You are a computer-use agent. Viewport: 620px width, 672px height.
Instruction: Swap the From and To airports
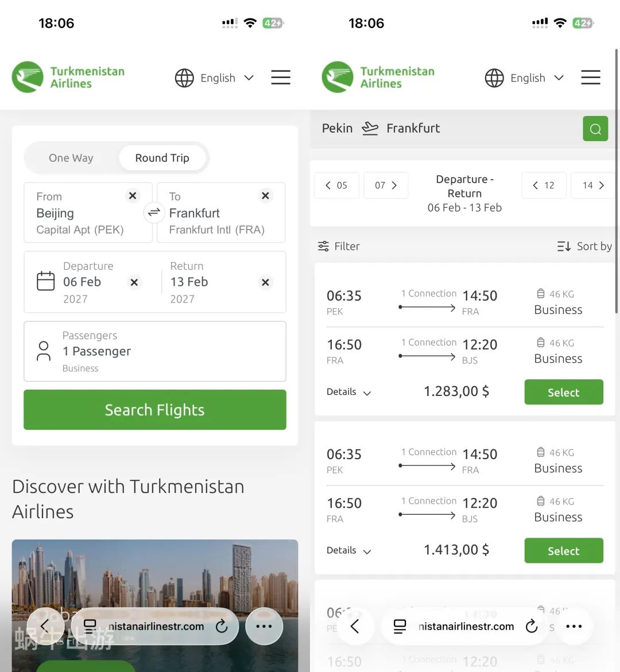pos(154,212)
